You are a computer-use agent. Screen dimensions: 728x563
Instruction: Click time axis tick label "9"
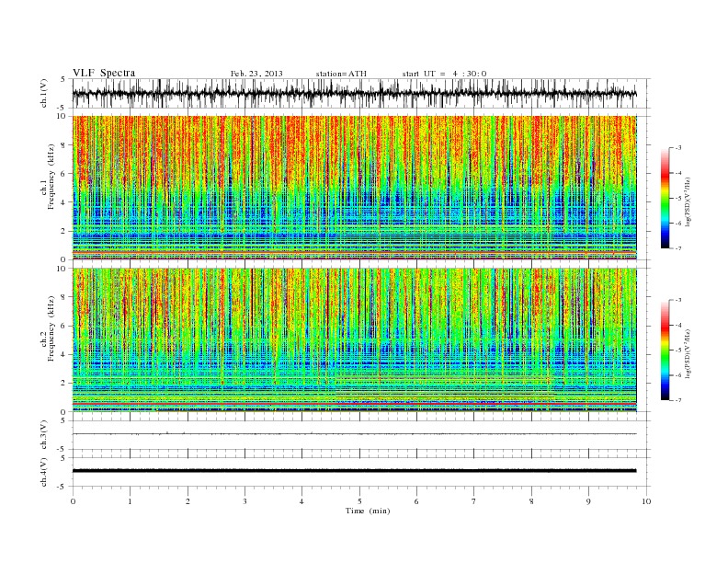click(x=588, y=501)
